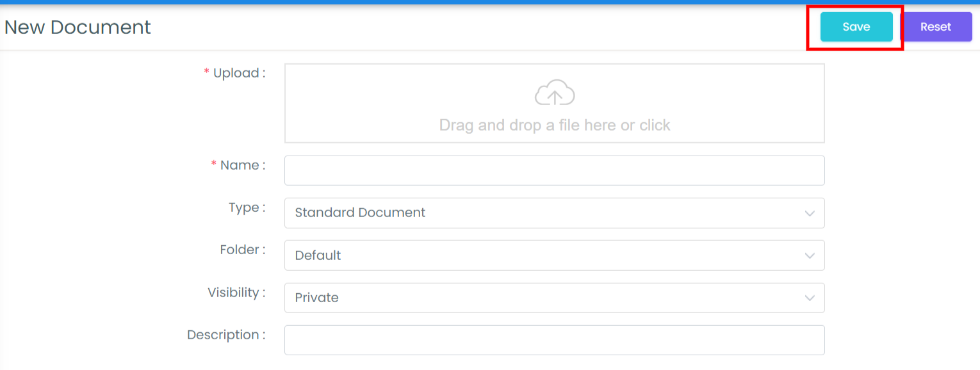Click the Folder field label
The height and width of the screenshot is (370, 980).
(x=243, y=250)
